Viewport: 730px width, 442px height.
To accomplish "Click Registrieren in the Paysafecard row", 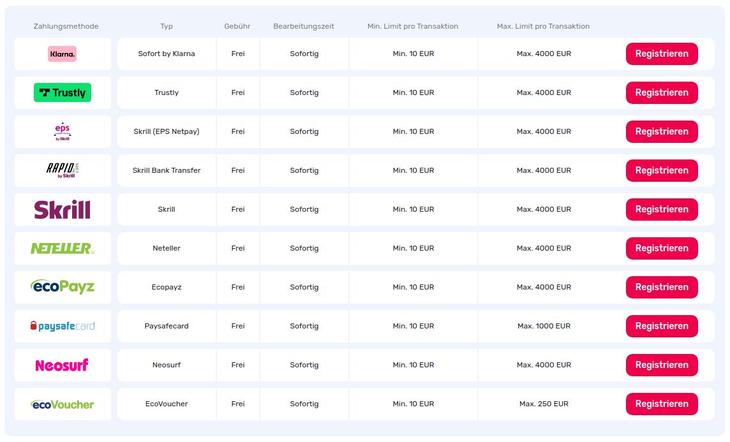I will [x=662, y=326].
